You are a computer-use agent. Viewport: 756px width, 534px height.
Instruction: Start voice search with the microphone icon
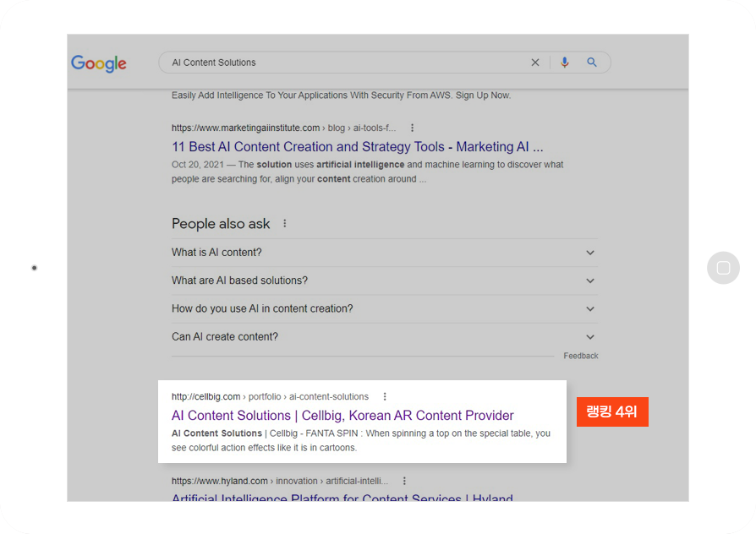[x=565, y=63]
